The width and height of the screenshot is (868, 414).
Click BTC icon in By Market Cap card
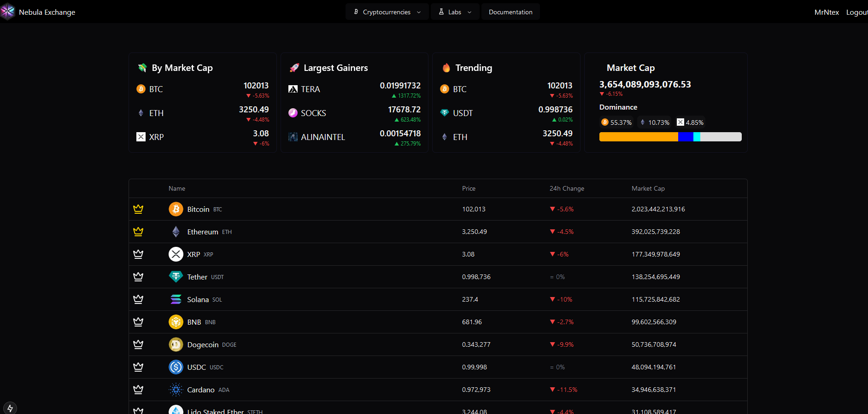click(141, 89)
